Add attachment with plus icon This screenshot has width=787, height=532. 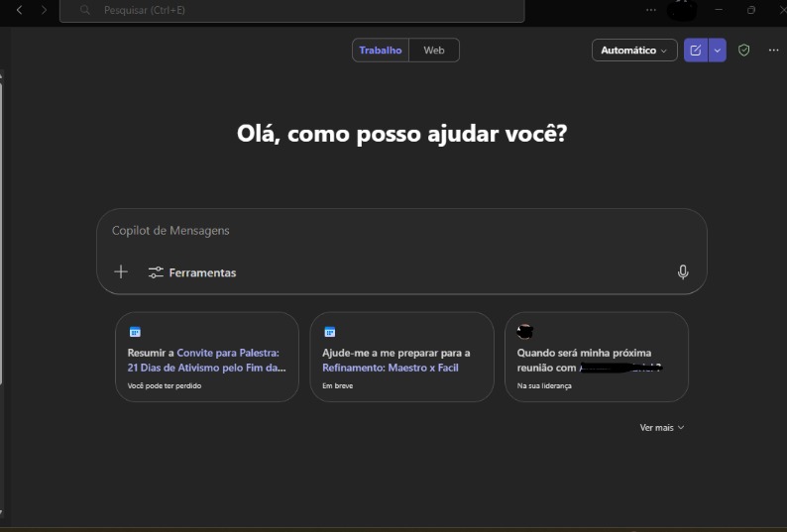coord(121,272)
